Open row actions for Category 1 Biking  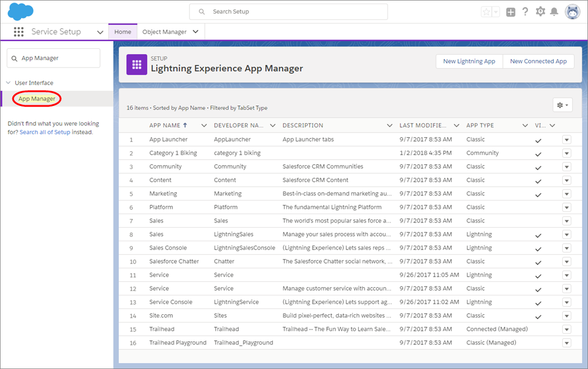click(567, 153)
